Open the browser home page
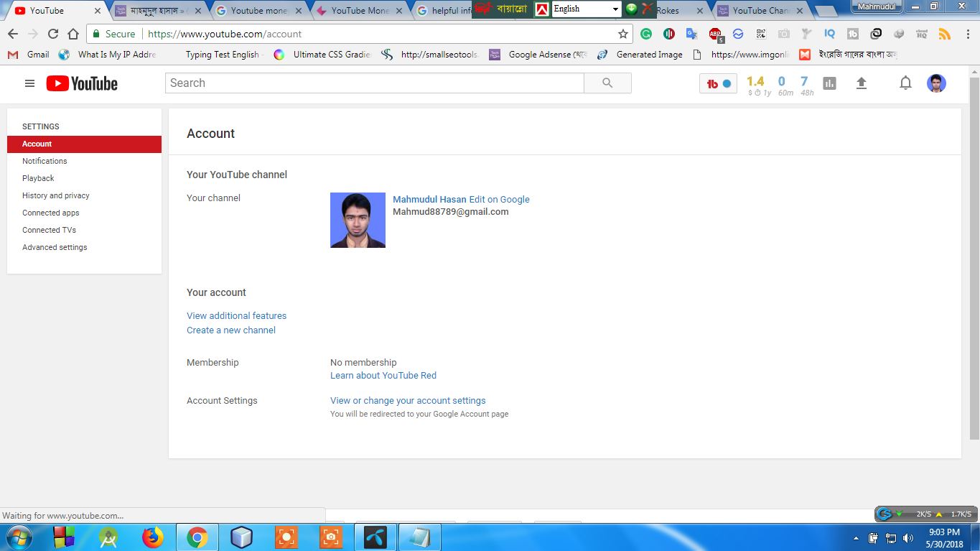Image resolution: width=980 pixels, height=551 pixels. (73, 34)
